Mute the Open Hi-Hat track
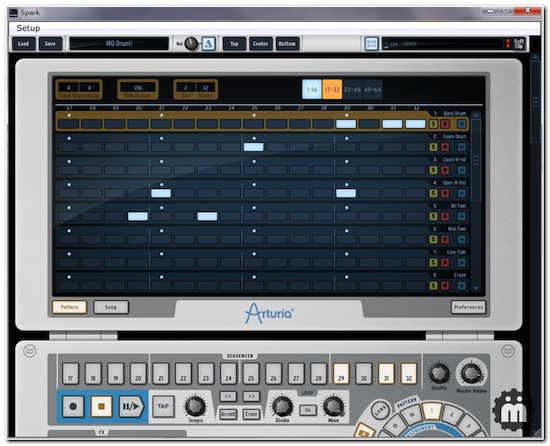 point(445,193)
